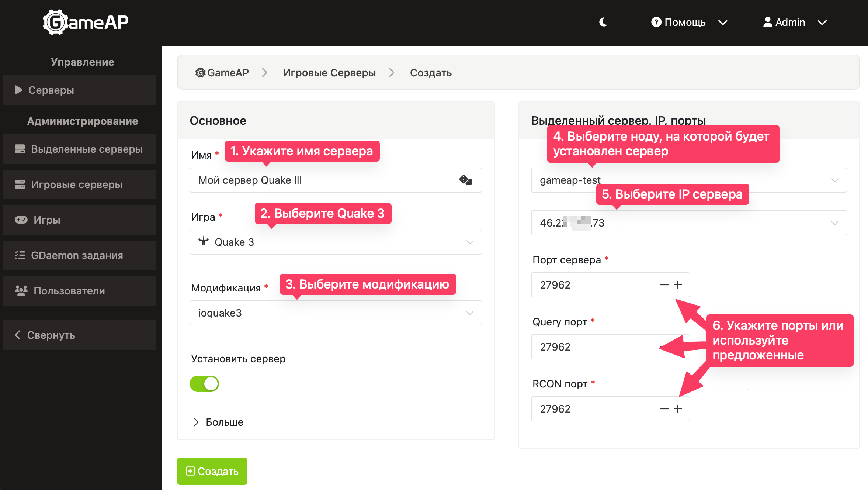Screen dimensions: 868x490
Task: Click the Серверы play icon in the sidebar
Action: tap(18, 90)
